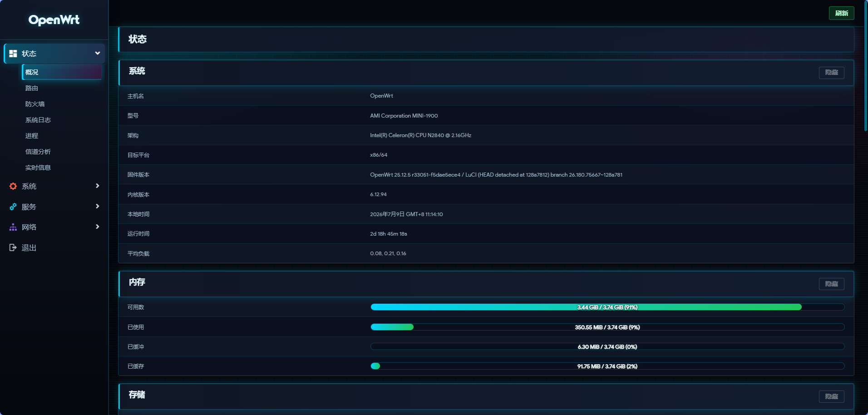
Task: Click the 刷新 refresh button
Action: point(841,13)
